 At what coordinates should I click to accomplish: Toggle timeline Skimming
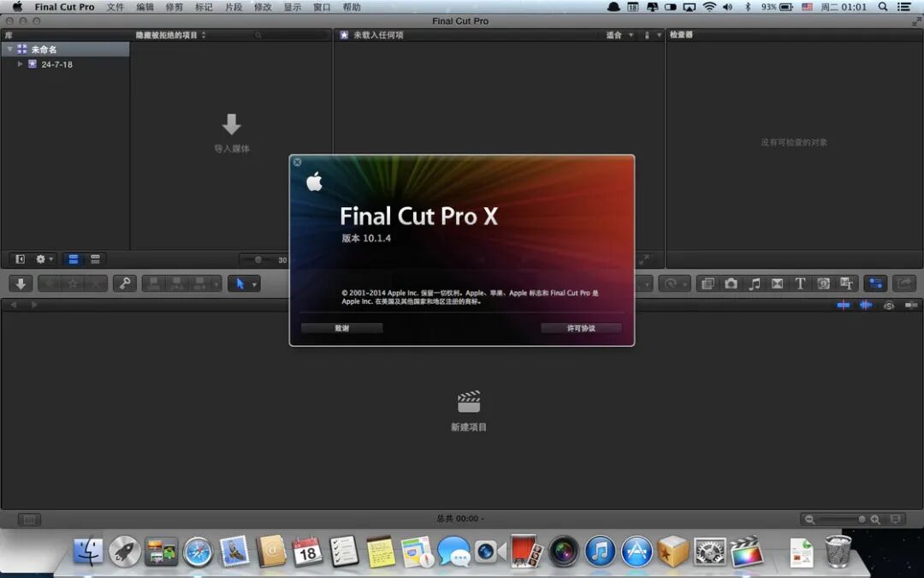(844, 305)
